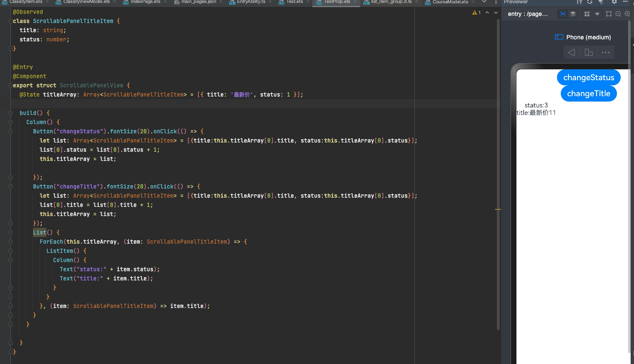Click the fit-to-screen frame icon
The height and width of the screenshot is (364, 634).
tap(609, 14)
